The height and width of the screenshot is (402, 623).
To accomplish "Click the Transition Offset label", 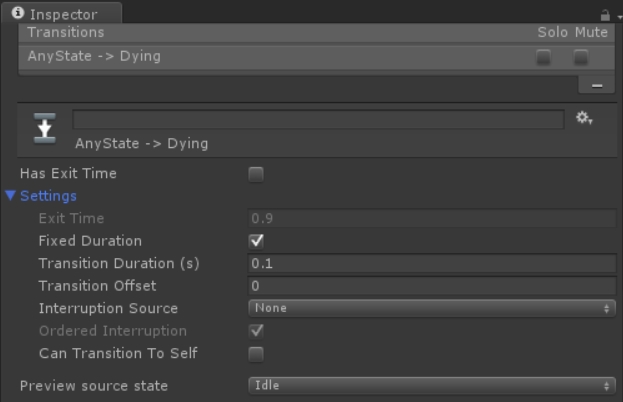I will point(97,286).
